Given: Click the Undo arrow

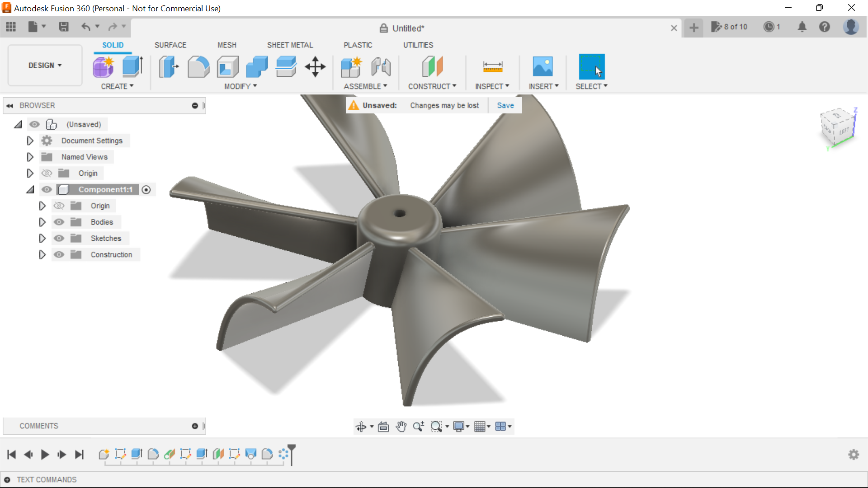Looking at the screenshot, I should [x=85, y=27].
